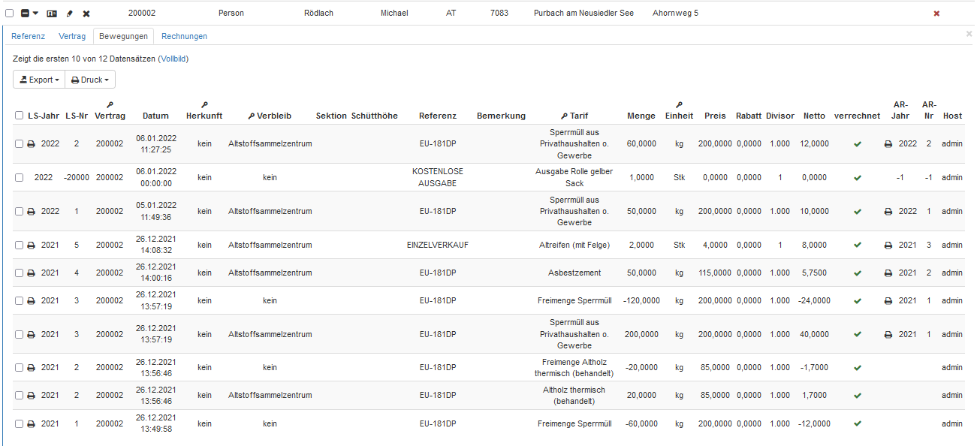Open the card view icon for record 200002
The height and width of the screenshot is (446, 980).
pyautogui.click(x=52, y=14)
